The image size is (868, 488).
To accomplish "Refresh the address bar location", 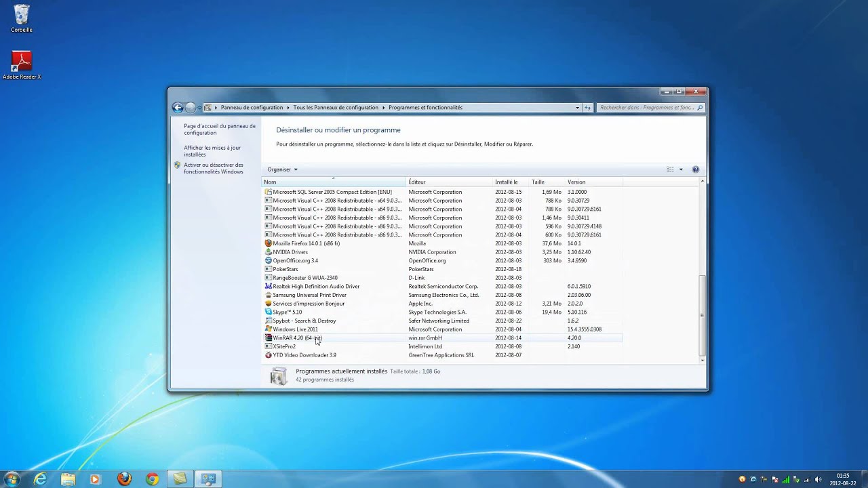I will 588,107.
